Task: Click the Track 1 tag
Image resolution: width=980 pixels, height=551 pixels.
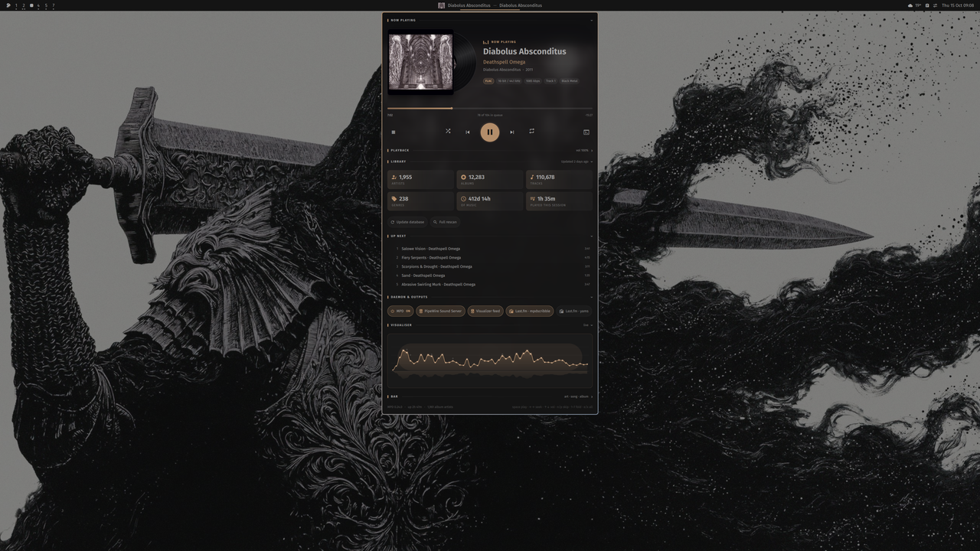Action: click(x=550, y=80)
